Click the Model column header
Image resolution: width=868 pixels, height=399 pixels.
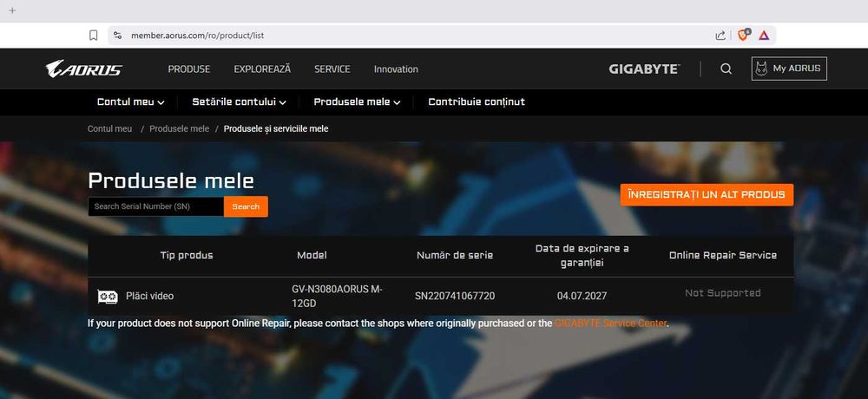[x=312, y=256]
